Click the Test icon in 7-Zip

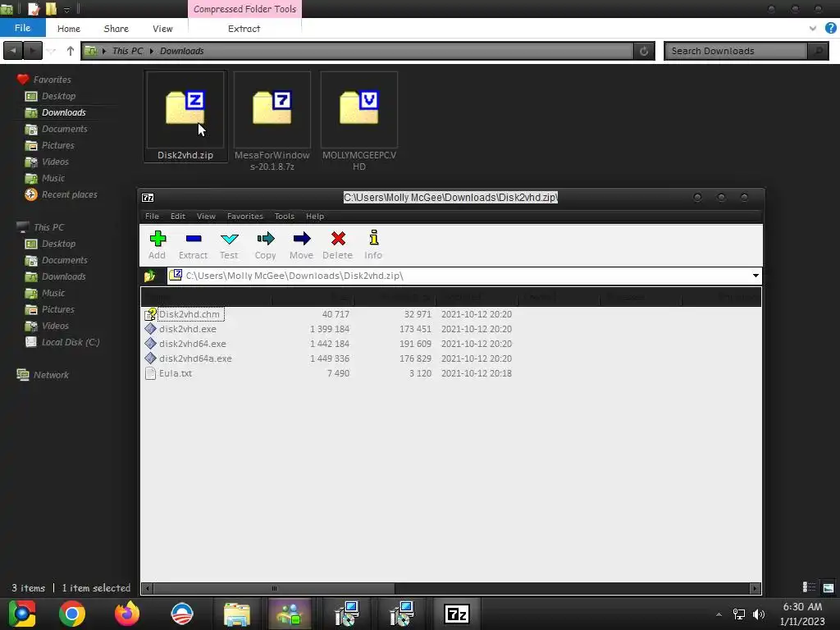(230, 239)
